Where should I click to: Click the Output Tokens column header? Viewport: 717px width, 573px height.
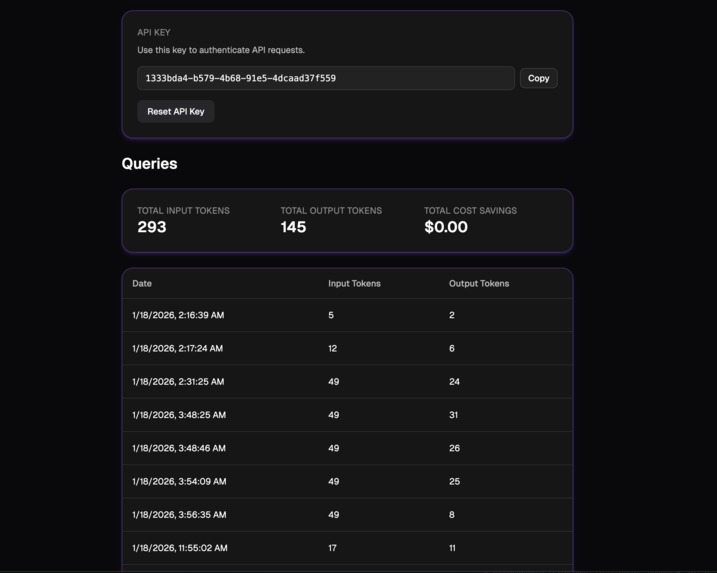point(479,284)
